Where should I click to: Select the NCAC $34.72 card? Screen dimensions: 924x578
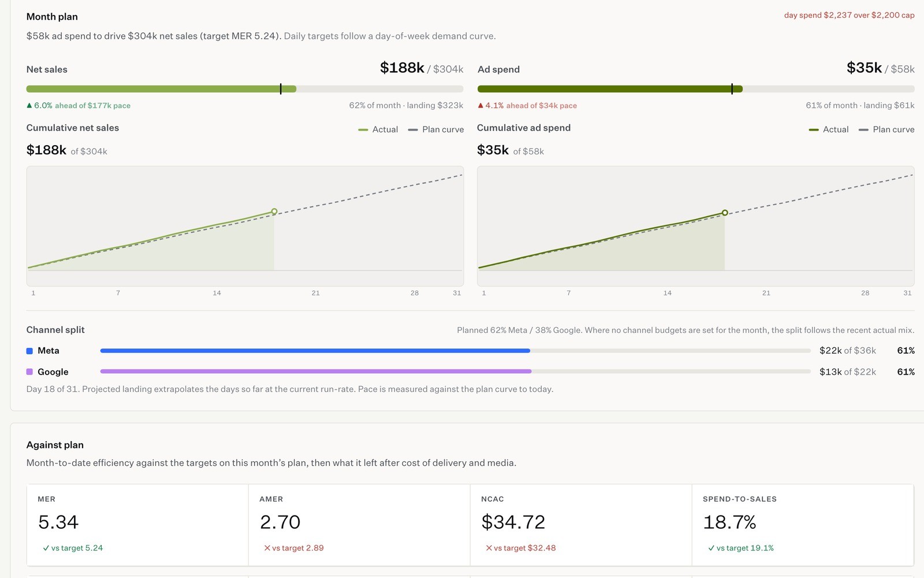[581, 525]
